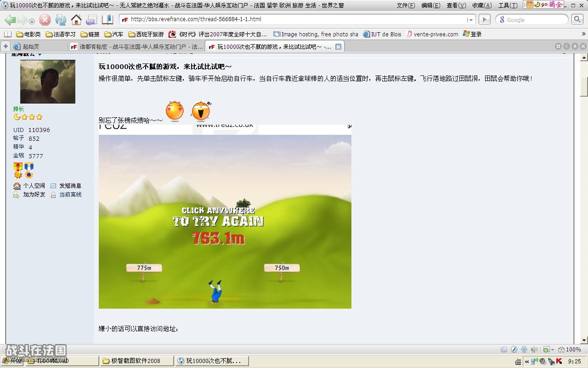Expand hidden tray icons chevron
588x368 pixels.
click(x=527, y=361)
